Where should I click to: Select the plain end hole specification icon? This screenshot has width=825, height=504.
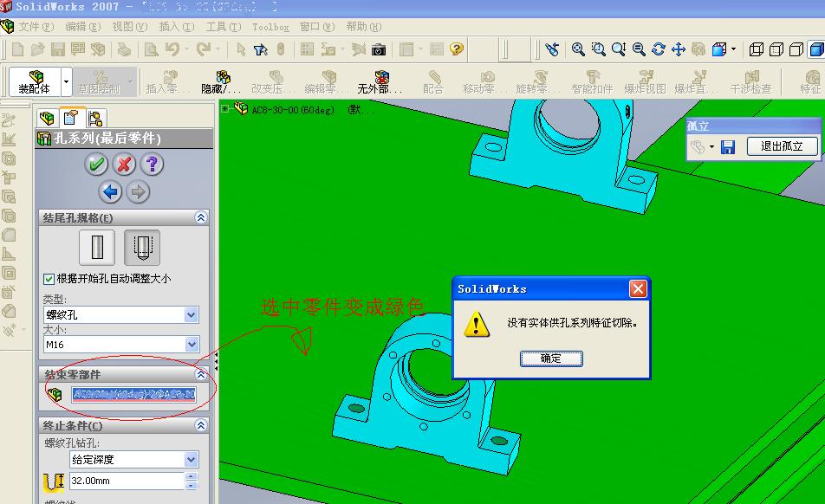97,247
